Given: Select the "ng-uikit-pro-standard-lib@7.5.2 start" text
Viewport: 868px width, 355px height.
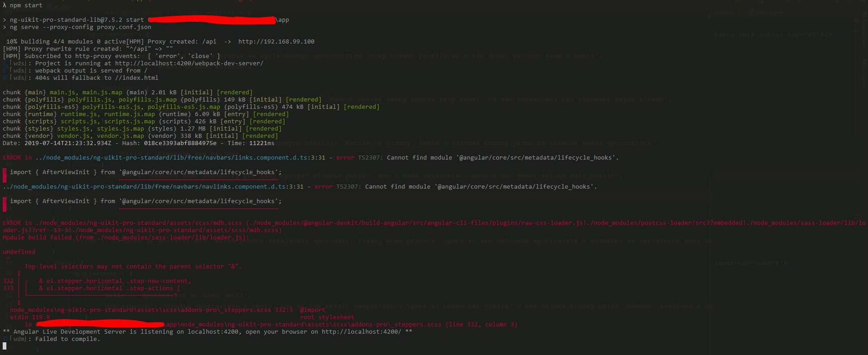Looking at the screenshot, I should point(77,20).
